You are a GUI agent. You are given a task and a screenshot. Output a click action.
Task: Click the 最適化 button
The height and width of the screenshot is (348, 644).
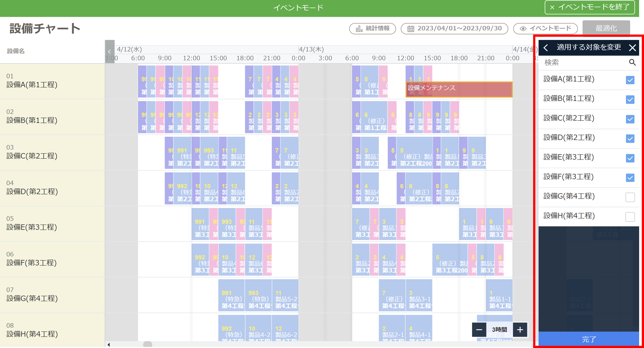(606, 28)
